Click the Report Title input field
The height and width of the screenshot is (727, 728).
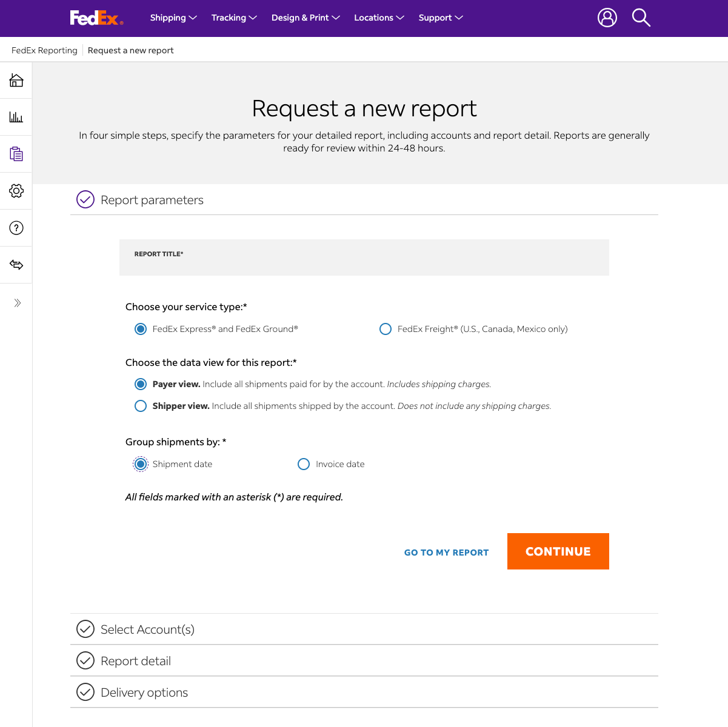click(364, 257)
